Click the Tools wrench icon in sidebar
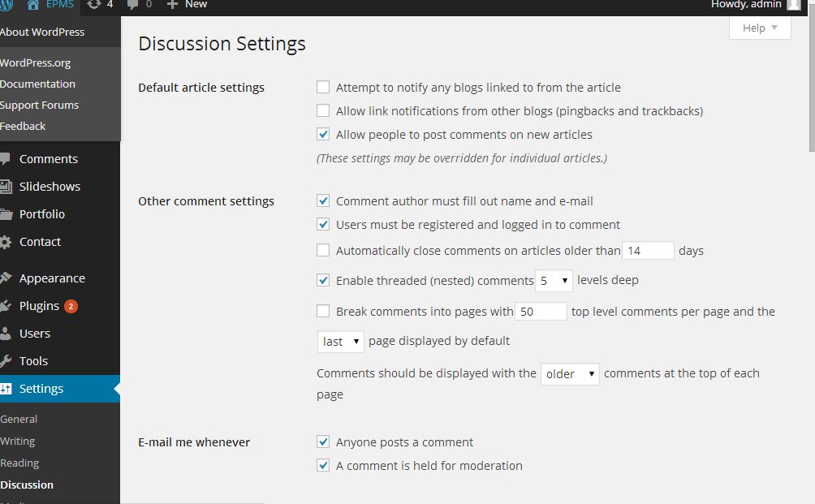The width and height of the screenshot is (815, 504). click(x=6, y=361)
